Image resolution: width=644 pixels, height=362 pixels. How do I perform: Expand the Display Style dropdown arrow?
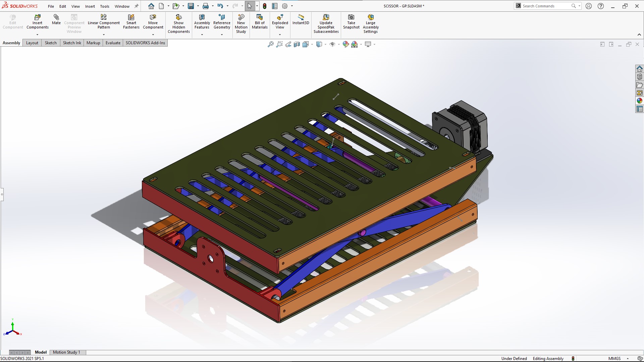(x=325, y=44)
